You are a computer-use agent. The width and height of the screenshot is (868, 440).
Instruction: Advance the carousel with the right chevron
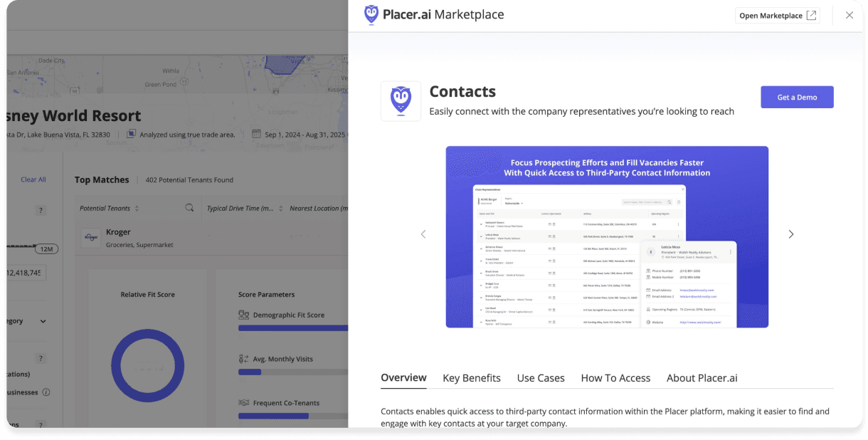[791, 234]
